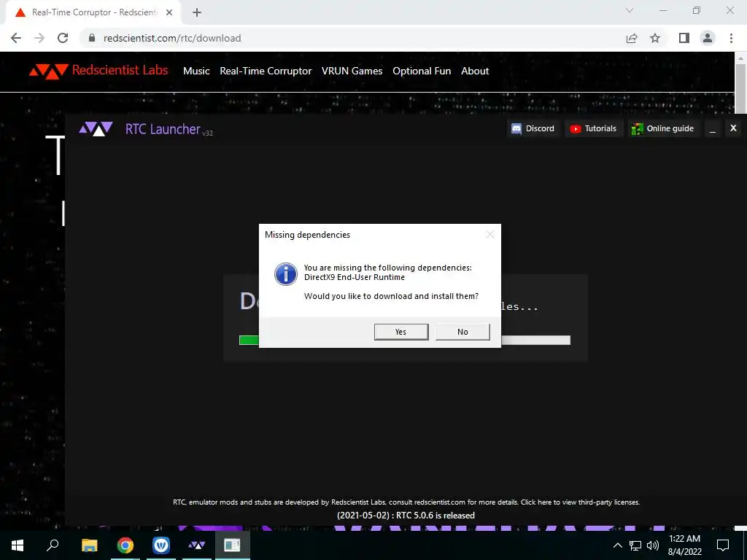Open the blue W app in taskbar
The height and width of the screenshot is (560, 747).
(x=161, y=545)
